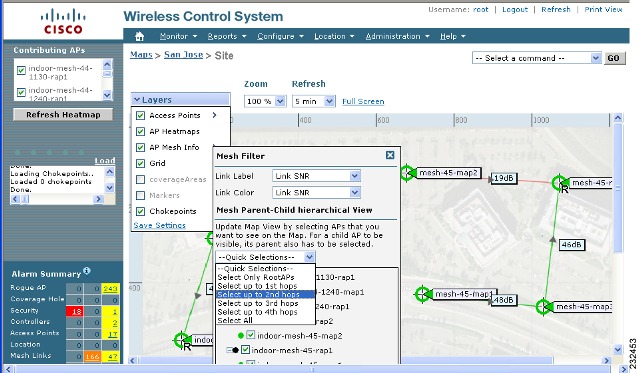Click the Alarm Summary info icon
640x373 pixels.
tap(87, 271)
